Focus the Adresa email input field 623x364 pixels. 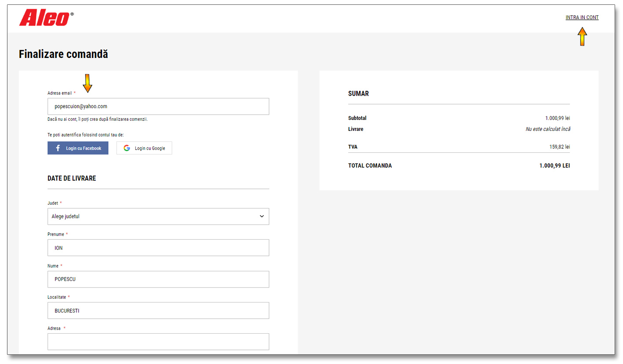tap(158, 107)
